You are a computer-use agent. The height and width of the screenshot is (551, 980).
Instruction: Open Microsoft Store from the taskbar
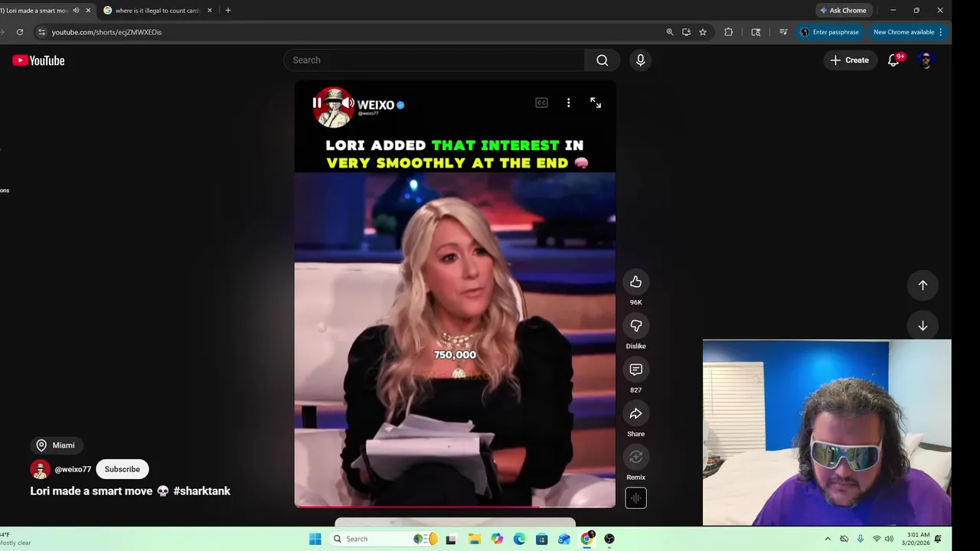click(541, 539)
